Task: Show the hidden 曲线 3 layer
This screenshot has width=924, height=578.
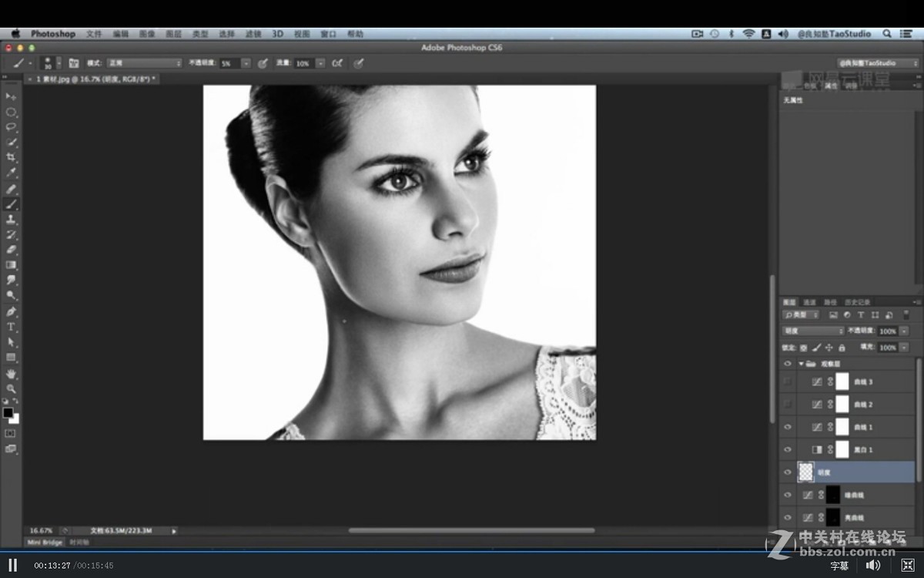Action: tap(787, 381)
